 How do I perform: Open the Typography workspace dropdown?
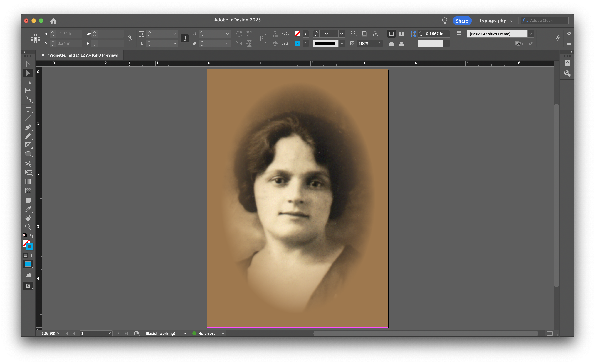pyautogui.click(x=495, y=21)
